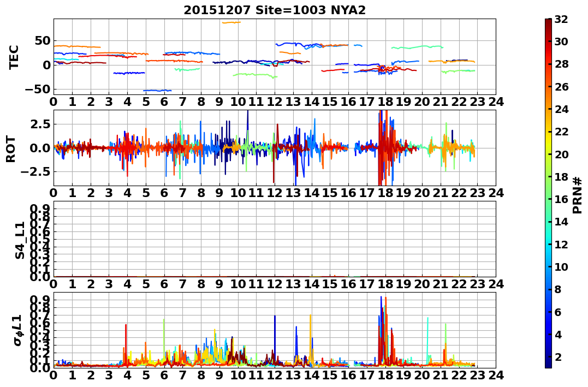Click the plot title '20151207 Site=1003 NYA2'

tap(275, 10)
